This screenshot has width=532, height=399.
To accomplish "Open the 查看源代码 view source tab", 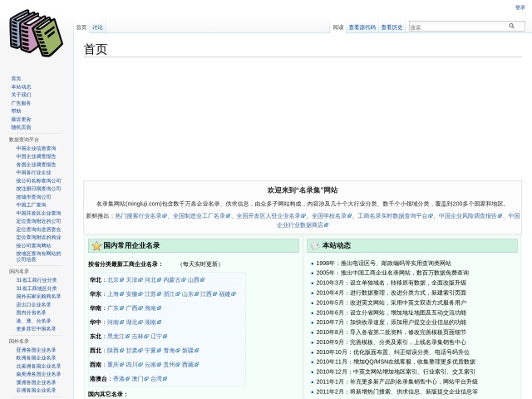I will 362,27.
